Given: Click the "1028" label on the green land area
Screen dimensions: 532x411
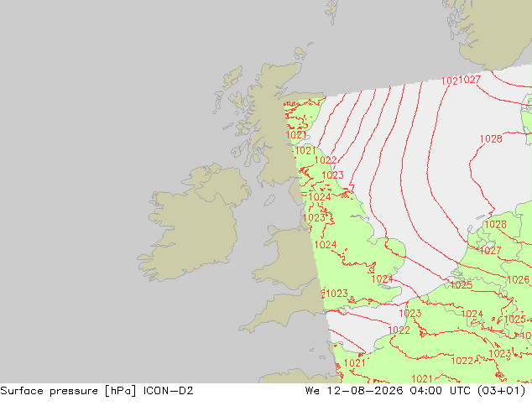Looking at the screenshot, I should 495,225.
